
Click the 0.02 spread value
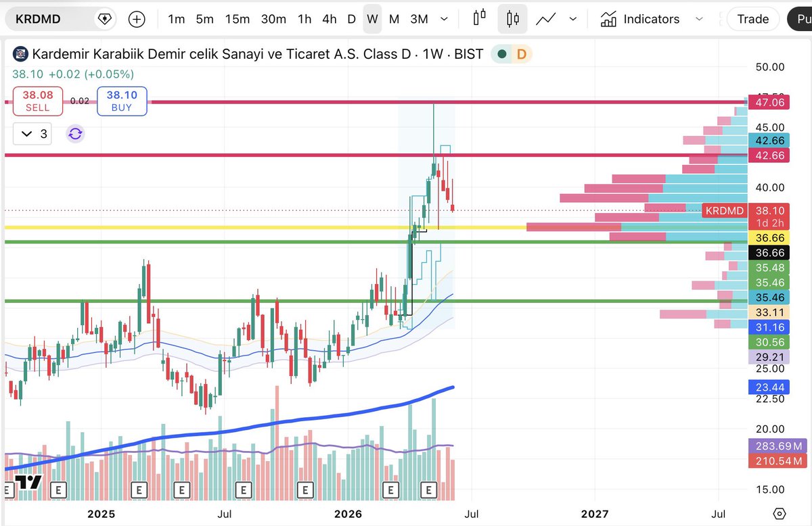80,101
